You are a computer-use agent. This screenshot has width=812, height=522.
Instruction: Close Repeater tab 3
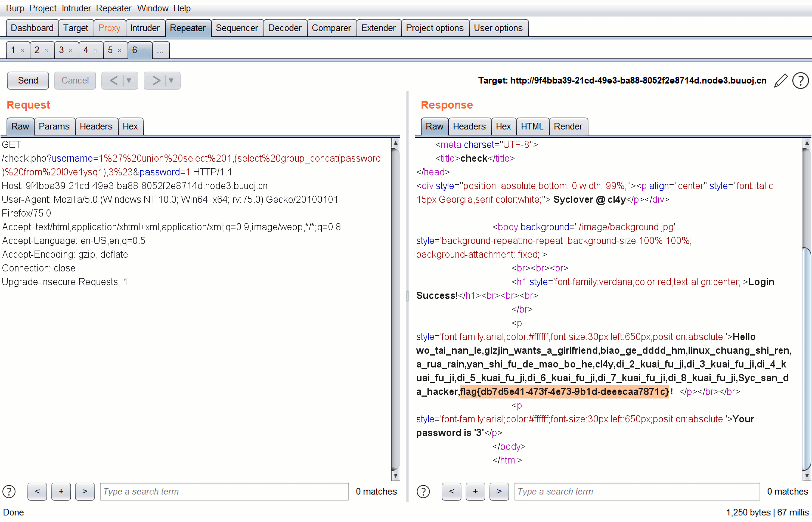point(71,50)
